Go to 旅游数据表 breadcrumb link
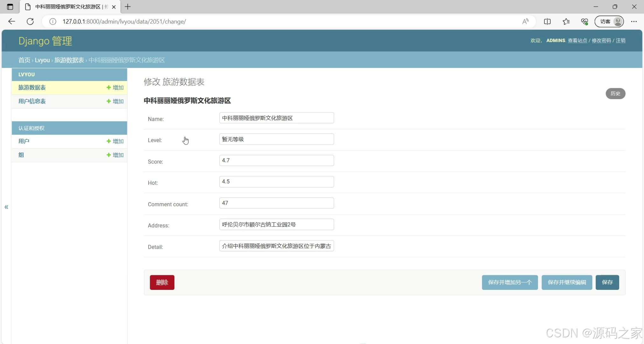 click(69, 60)
